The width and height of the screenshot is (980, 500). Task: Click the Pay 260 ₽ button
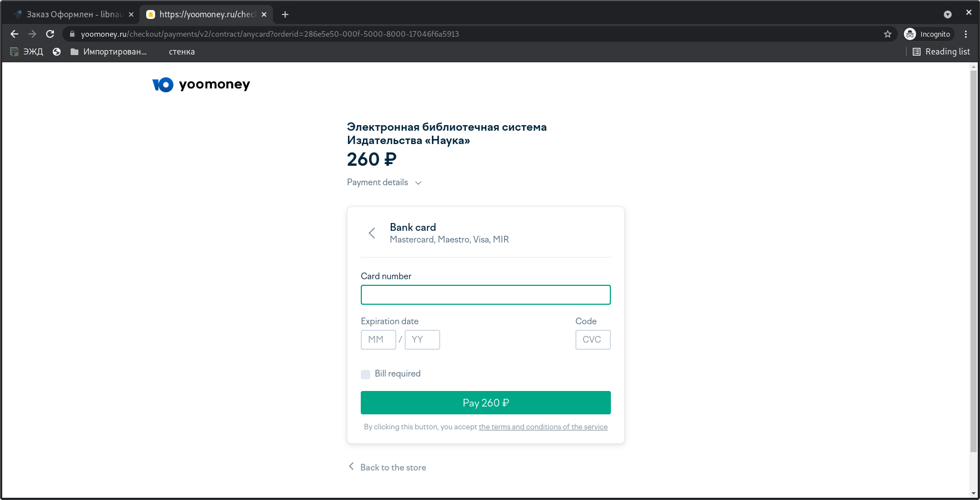486,403
